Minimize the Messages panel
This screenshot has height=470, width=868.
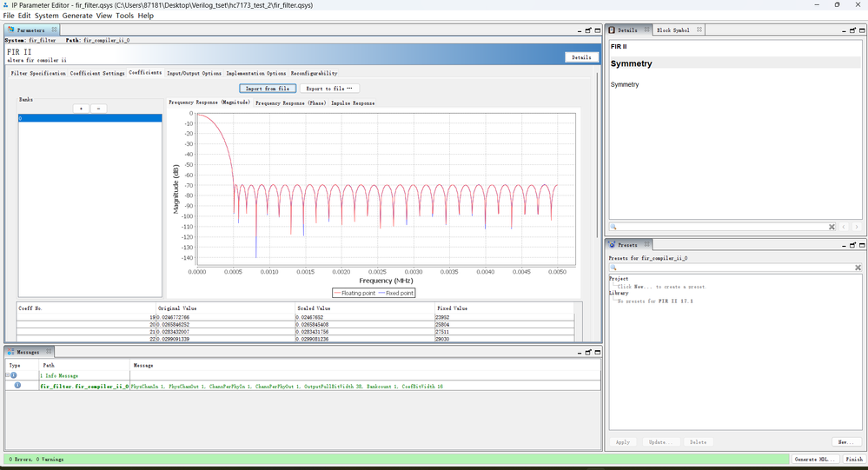point(578,352)
